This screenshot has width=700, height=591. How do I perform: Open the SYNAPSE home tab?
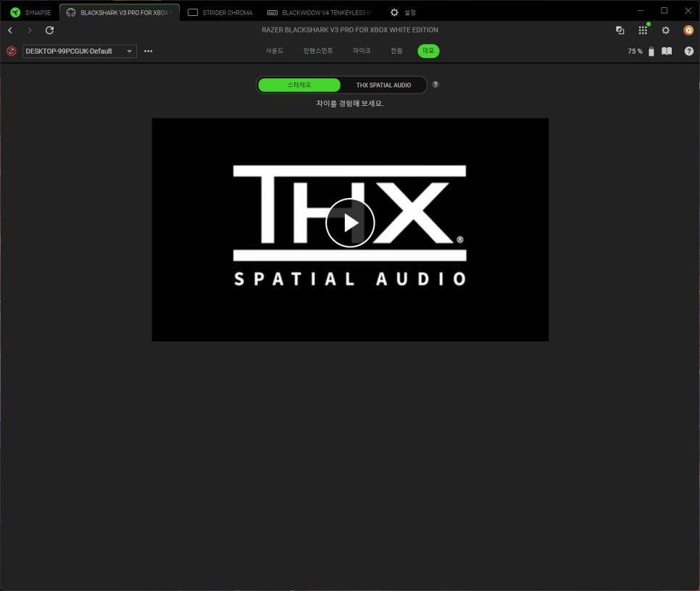[x=30, y=12]
